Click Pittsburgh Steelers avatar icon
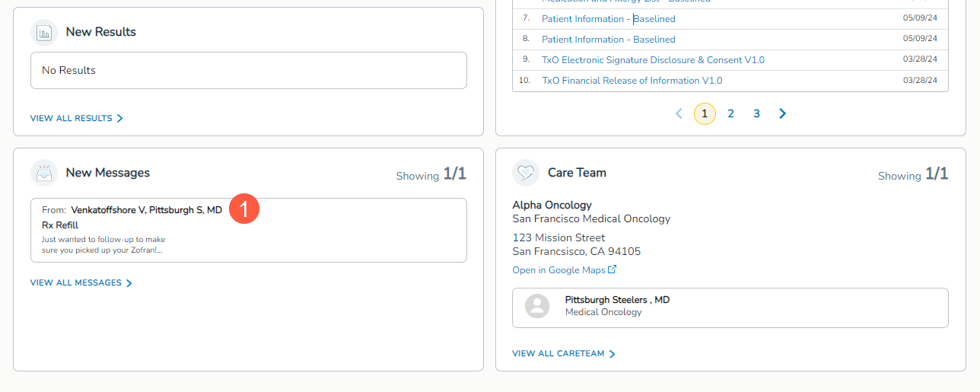This screenshot has width=980, height=392. (x=537, y=306)
